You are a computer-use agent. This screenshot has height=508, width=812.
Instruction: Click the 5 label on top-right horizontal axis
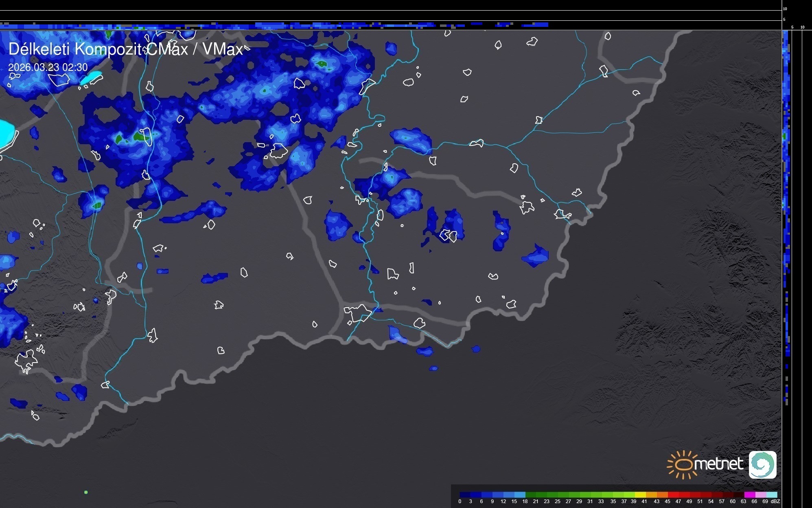click(x=792, y=27)
